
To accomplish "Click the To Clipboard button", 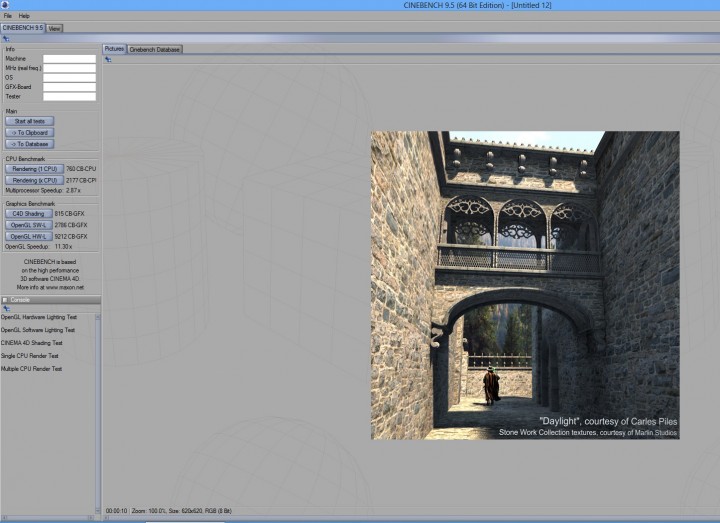I will [30, 133].
